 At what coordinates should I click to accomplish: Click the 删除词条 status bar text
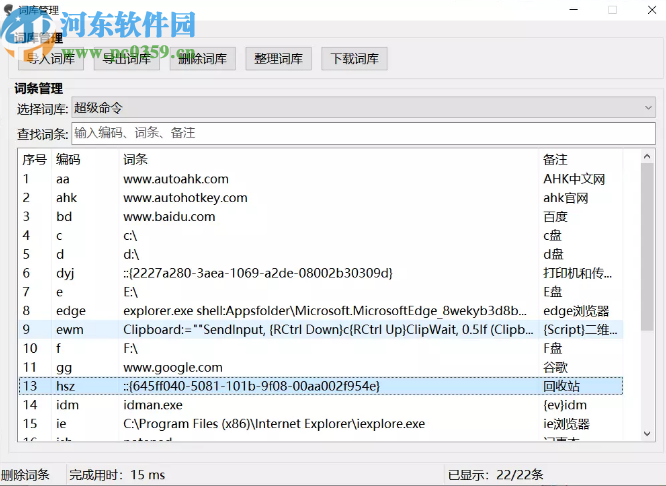[x=25, y=475]
